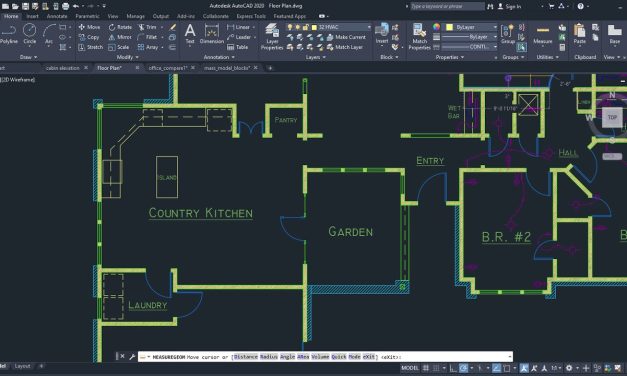627x376 pixels.
Task: Activate Match Properties tool
Action: point(419,37)
